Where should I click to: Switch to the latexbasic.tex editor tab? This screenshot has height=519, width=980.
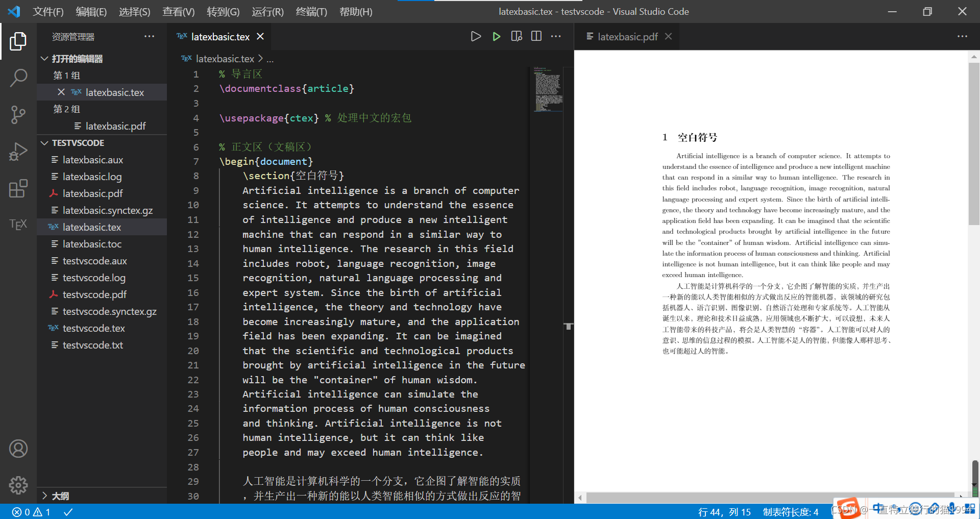[x=220, y=36]
